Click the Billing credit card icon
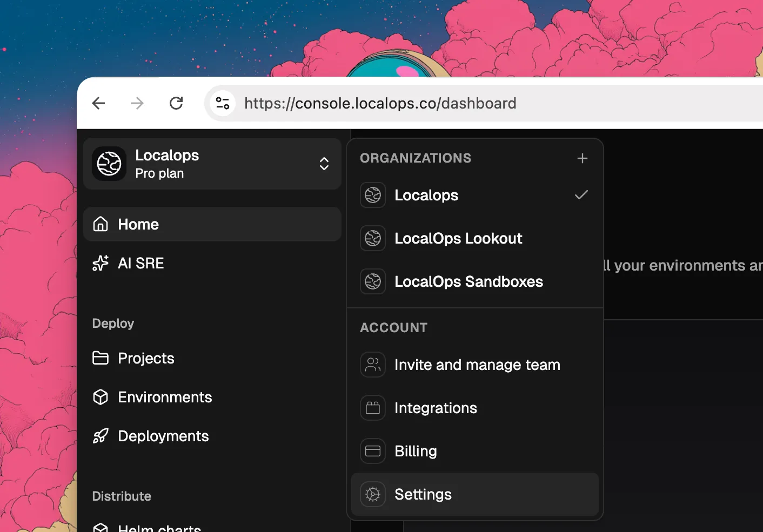 click(373, 451)
